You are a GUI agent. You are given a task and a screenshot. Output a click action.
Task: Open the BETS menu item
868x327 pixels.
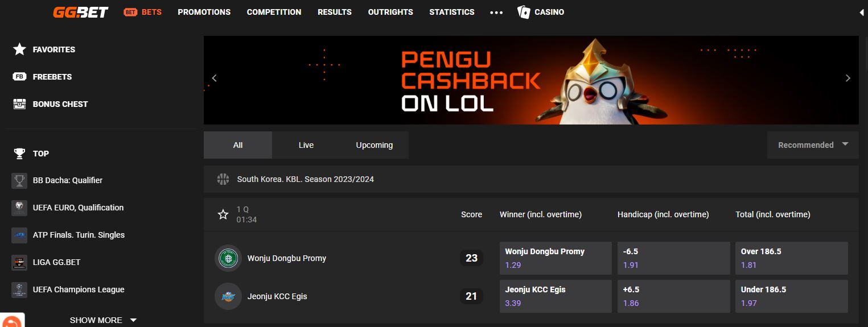pos(151,12)
